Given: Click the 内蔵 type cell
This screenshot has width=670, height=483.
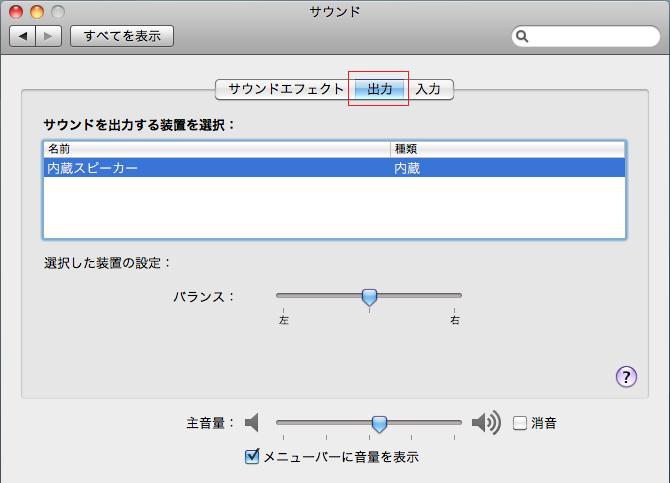Looking at the screenshot, I should pos(407,168).
